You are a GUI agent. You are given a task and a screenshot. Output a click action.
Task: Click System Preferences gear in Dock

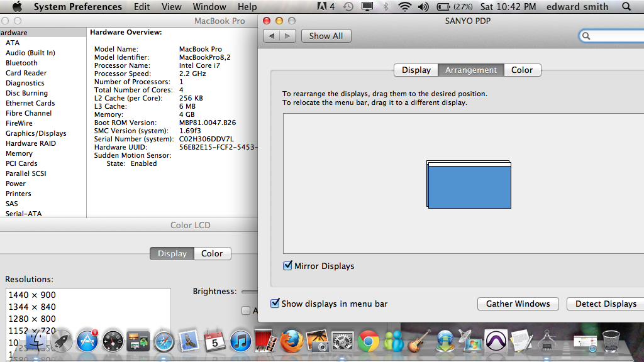coord(343,341)
